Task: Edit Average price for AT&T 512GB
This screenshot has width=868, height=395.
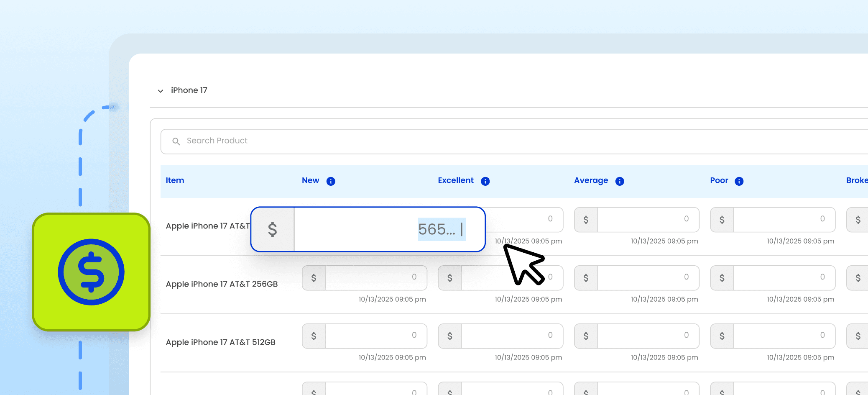Action: (x=636, y=336)
